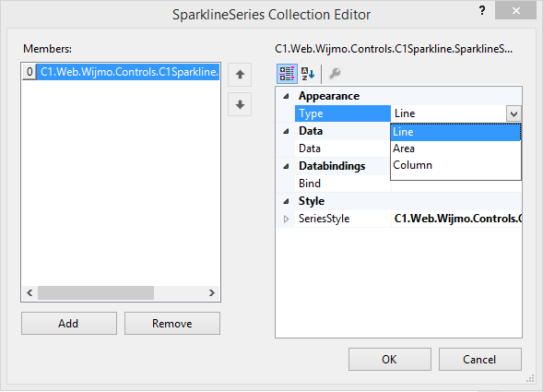Image resolution: width=543 pixels, height=392 pixels.
Task: Select the Type property row
Action: pos(343,113)
